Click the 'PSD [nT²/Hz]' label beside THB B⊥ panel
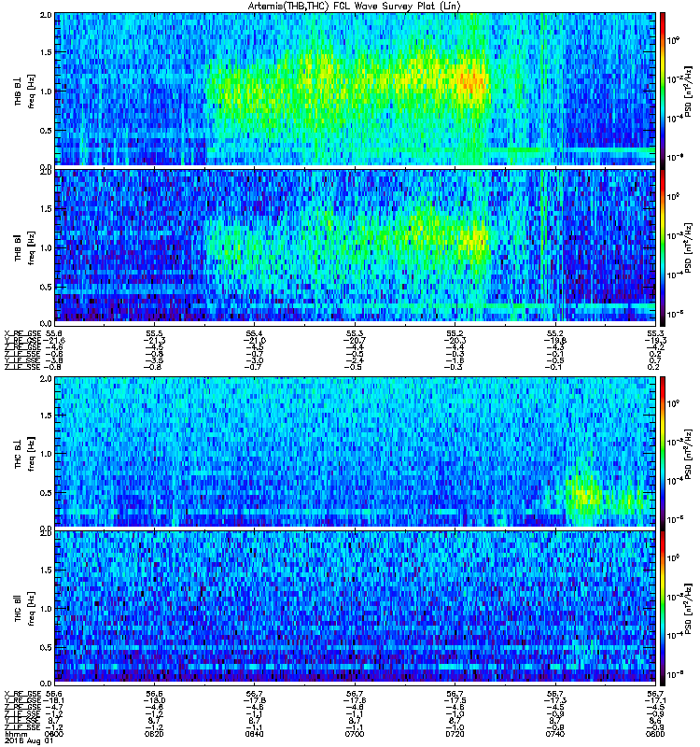Viewport: 700px width, 747px height. 688,92
